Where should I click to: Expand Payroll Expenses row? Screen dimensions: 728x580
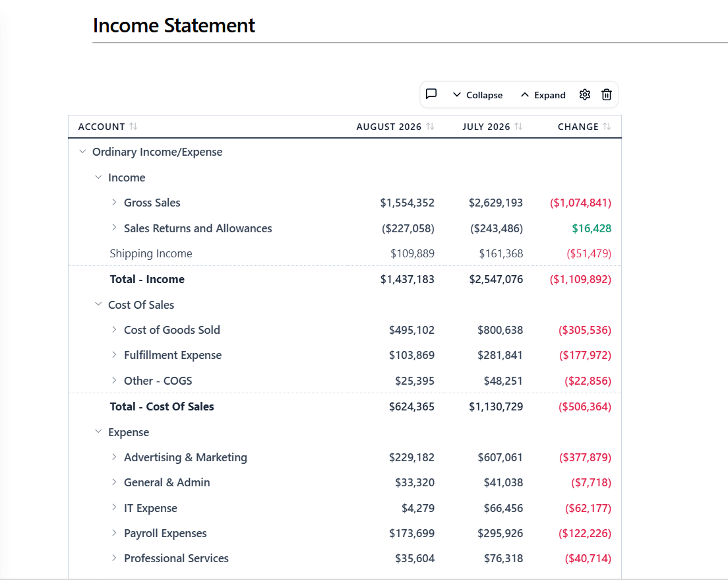coord(114,532)
